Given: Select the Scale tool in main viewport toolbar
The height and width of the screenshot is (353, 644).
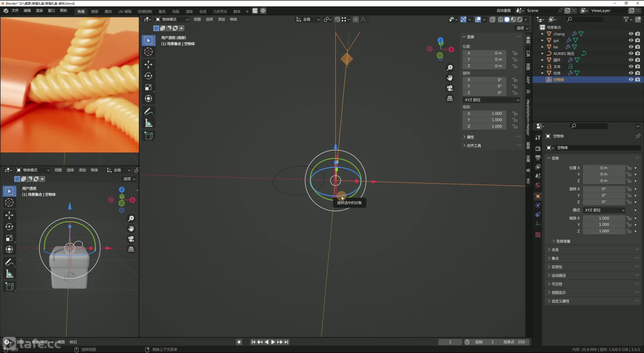Looking at the screenshot, I should pyautogui.click(x=148, y=87).
